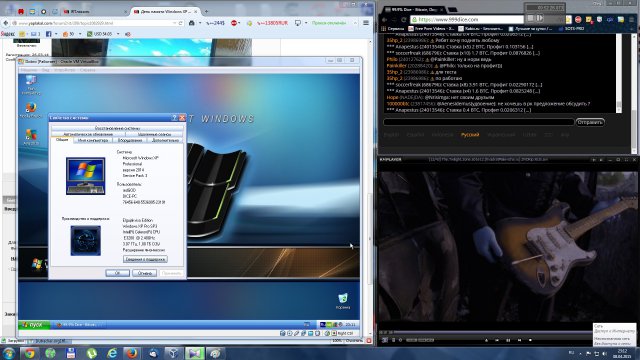Click the Windows 7 Start orb
Viewport: 640px width, 360px height.
pos(9,353)
